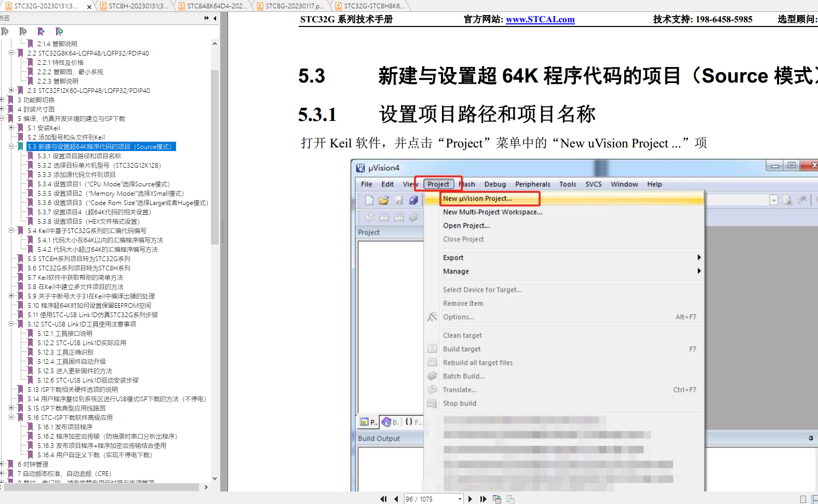Click bookmark panel vertical scrollbar thumb
Screen dimensions: 818x504
tap(214, 156)
